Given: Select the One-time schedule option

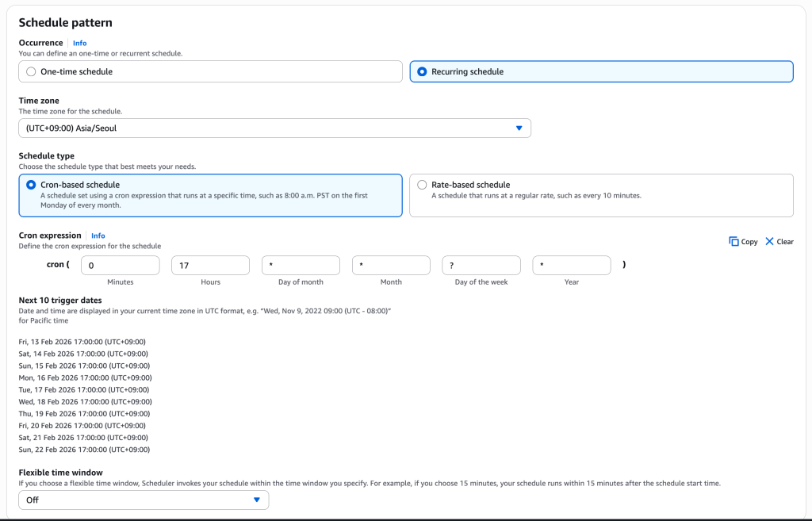Looking at the screenshot, I should [x=32, y=71].
